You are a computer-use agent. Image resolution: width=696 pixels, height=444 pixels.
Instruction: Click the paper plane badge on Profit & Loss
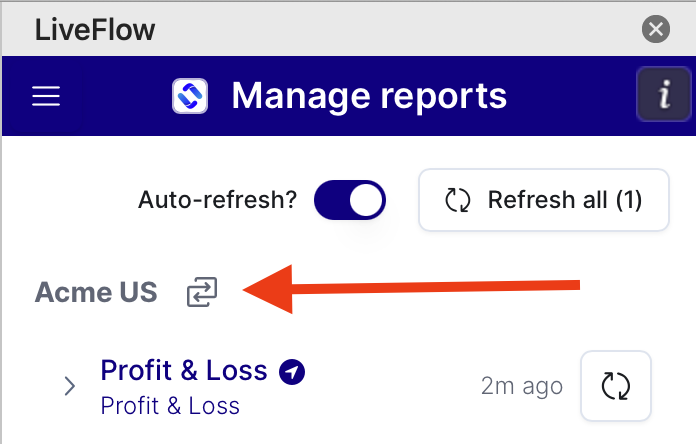[x=292, y=372]
